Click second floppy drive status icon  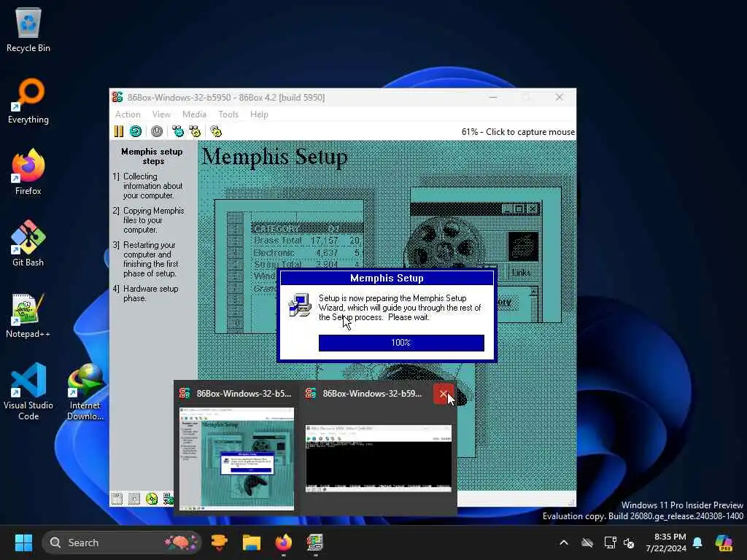(134, 499)
